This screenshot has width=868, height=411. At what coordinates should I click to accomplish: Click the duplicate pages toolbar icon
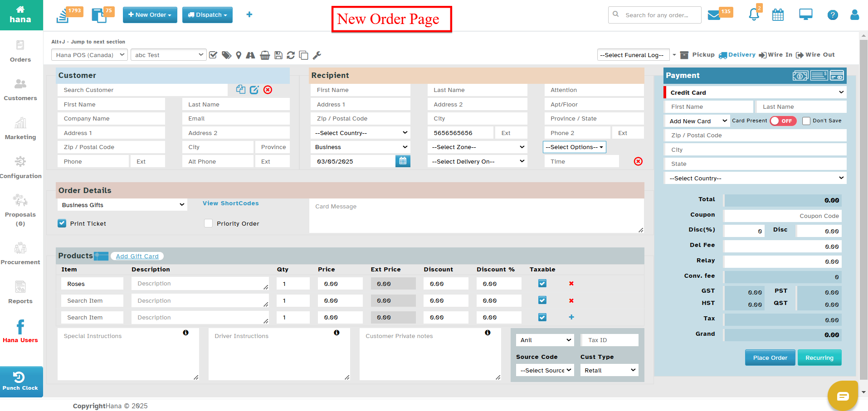(304, 55)
